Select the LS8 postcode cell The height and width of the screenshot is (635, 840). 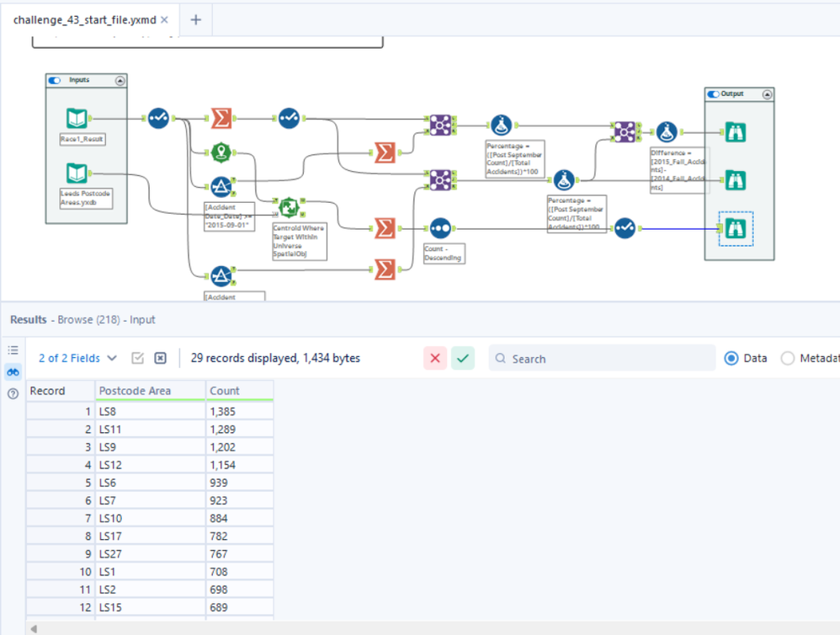coord(150,412)
